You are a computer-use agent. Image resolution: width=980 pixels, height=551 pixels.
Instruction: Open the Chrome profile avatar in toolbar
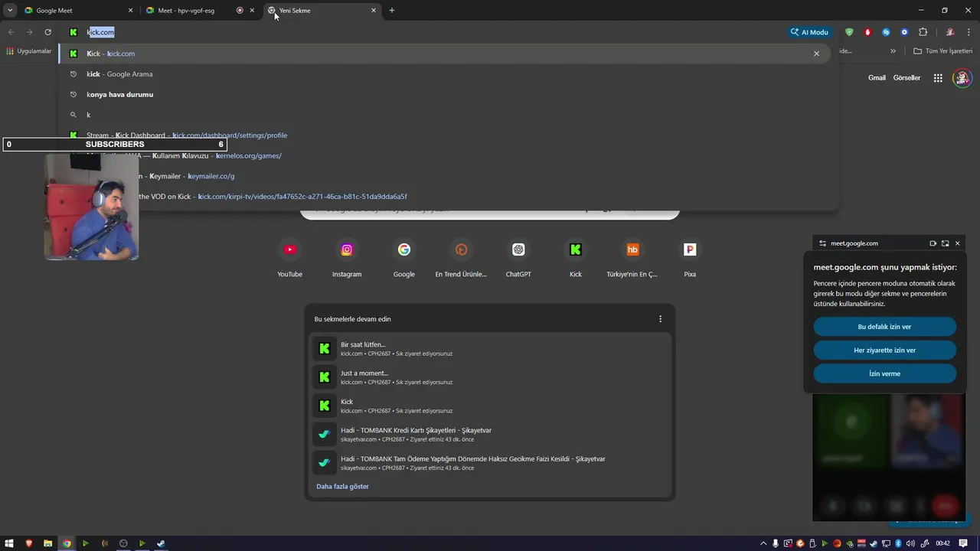pyautogui.click(x=950, y=32)
